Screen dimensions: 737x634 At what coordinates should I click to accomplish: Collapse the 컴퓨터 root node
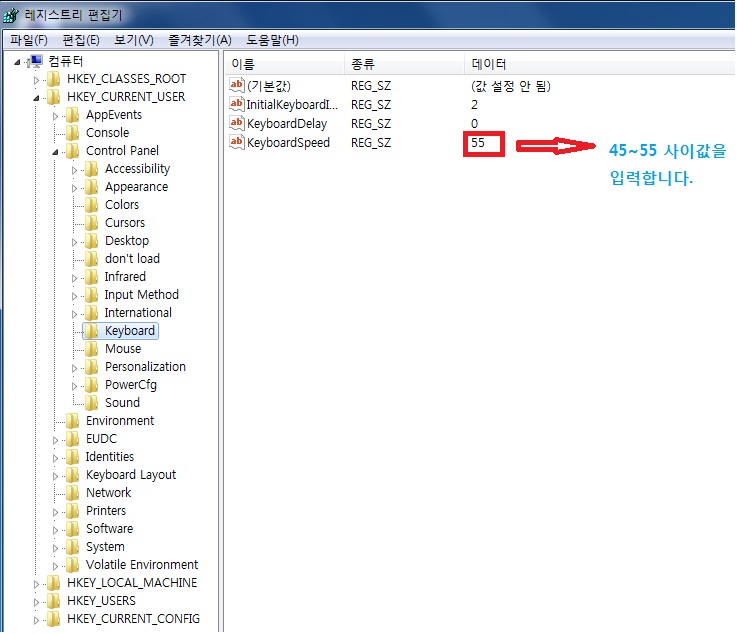pos(17,62)
